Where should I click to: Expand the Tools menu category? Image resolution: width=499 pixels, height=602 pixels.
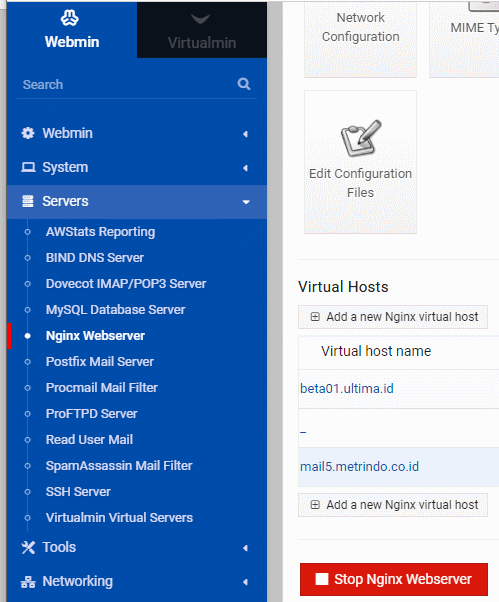[x=137, y=547]
